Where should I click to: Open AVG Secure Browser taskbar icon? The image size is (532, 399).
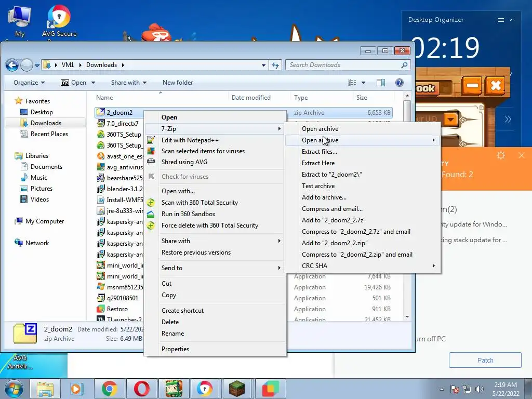click(205, 389)
